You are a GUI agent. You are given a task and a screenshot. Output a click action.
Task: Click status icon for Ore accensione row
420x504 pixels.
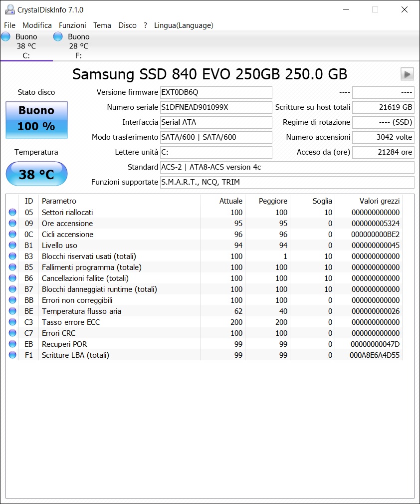12,223
